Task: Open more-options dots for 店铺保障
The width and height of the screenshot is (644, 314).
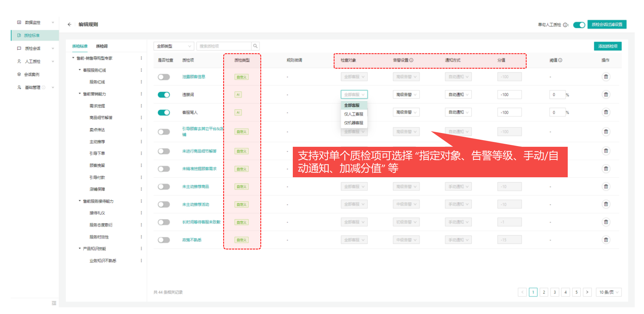Action: (141, 189)
